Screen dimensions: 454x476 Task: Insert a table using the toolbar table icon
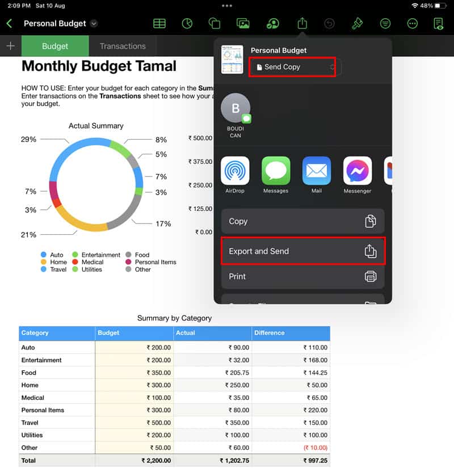[159, 23]
